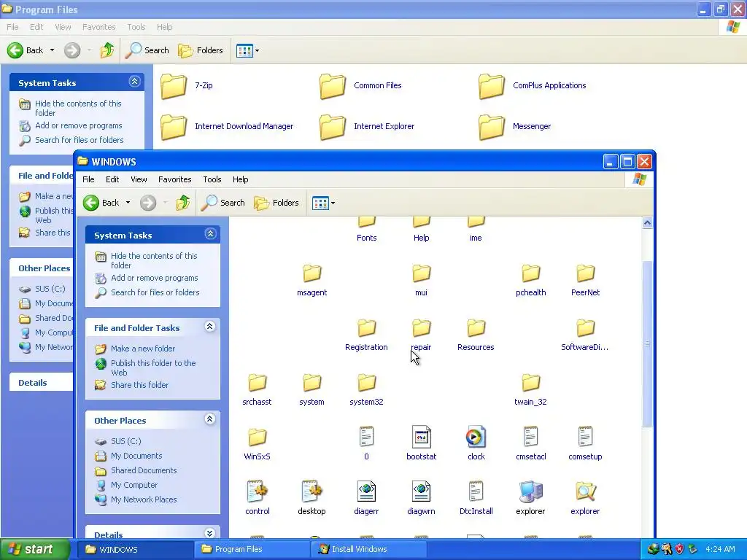Image resolution: width=747 pixels, height=560 pixels.
Task: Expand Details panel in WINDOWS window
Action: [x=210, y=533]
